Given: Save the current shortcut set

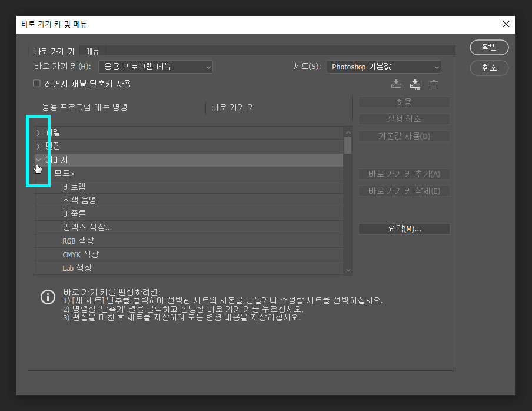Looking at the screenshot, I should click(x=396, y=84).
